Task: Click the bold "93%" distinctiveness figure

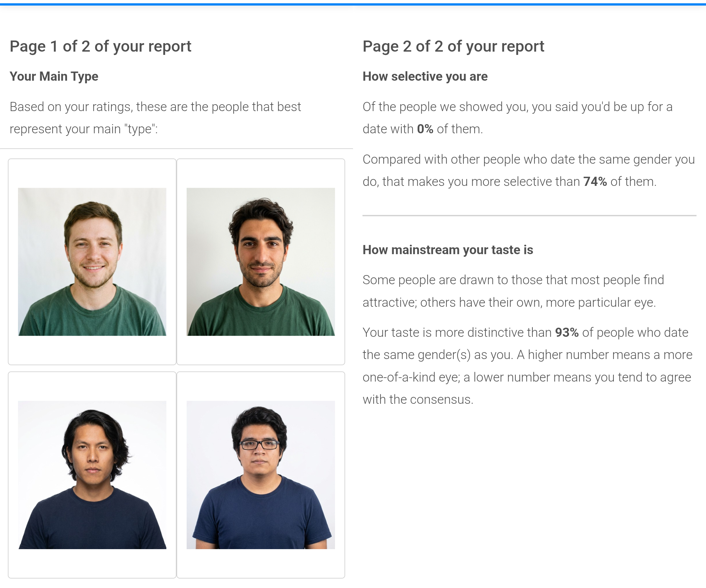Action: pyautogui.click(x=567, y=332)
